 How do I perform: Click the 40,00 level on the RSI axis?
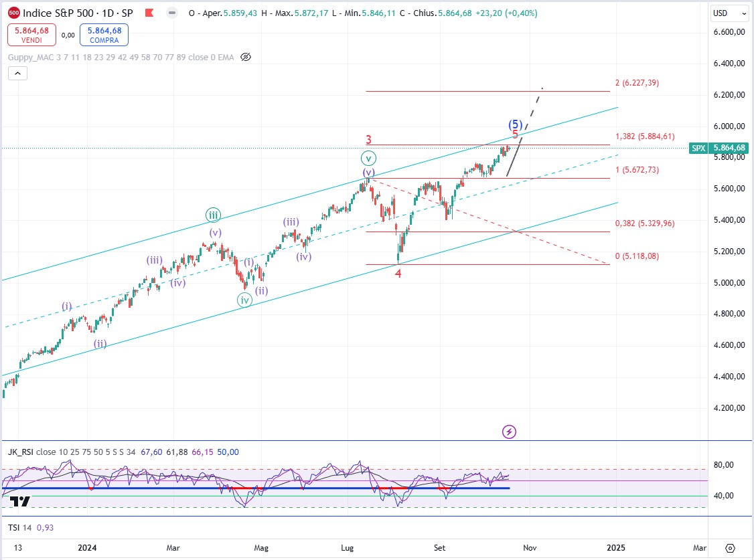724,495
